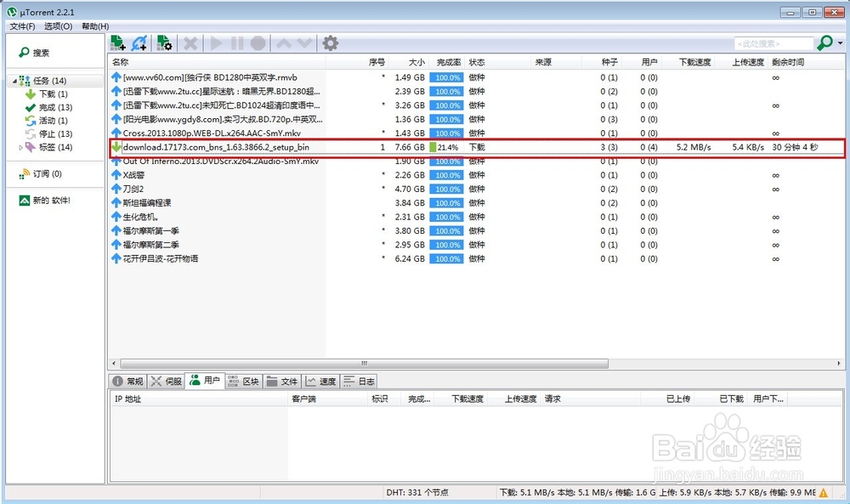Select 完成 (13) category
The height and width of the screenshot is (504, 850).
pyautogui.click(x=55, y=107)
